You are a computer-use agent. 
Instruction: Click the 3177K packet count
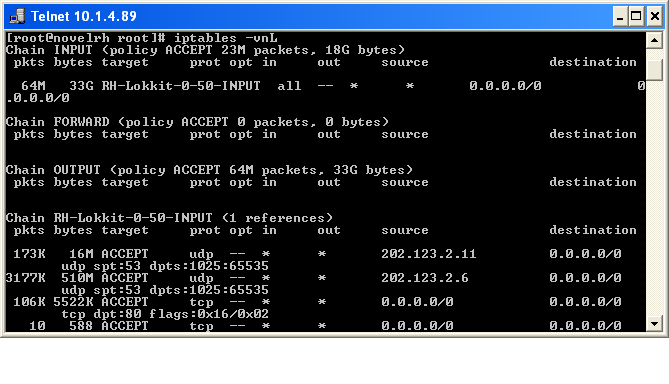26,278
